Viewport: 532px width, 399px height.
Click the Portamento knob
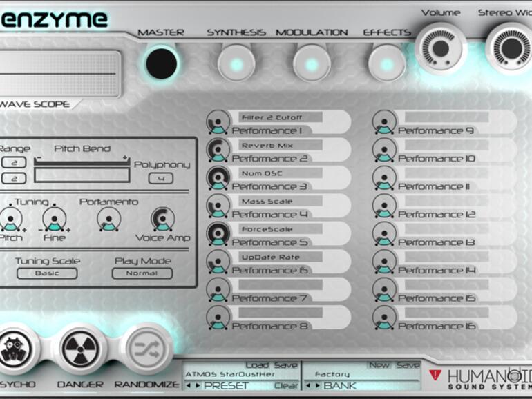(109, 220)
